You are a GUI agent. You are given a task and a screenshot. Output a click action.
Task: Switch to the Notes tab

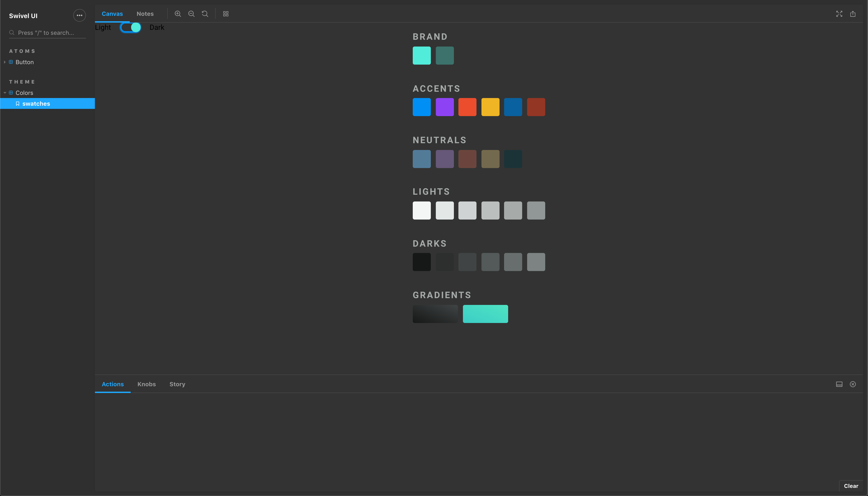click(x=145, y=14)
